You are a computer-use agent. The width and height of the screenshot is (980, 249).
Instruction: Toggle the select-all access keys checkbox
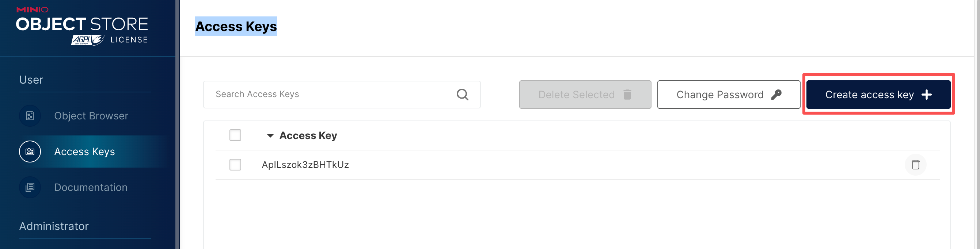[x=235, y=135]
